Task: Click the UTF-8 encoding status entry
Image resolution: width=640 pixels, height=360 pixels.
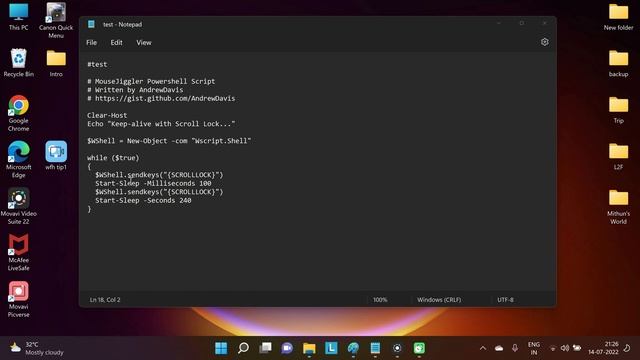Action: click(505, 300)
